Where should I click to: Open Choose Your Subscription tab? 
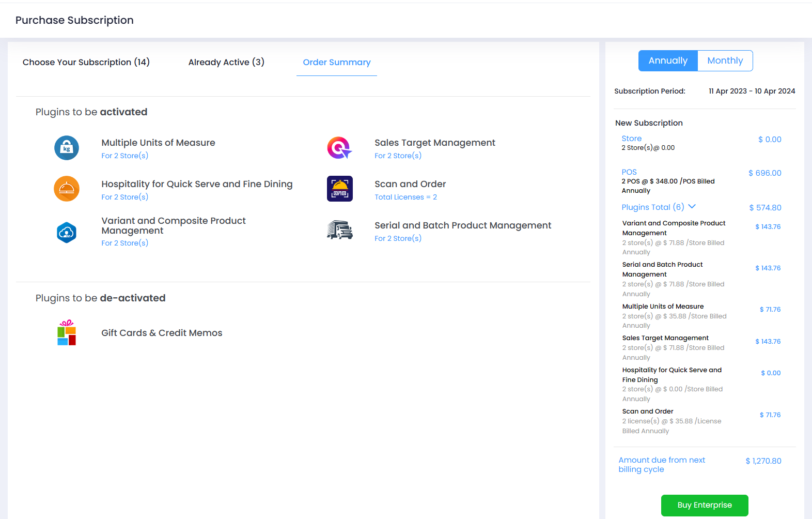(x=86, y=62)
